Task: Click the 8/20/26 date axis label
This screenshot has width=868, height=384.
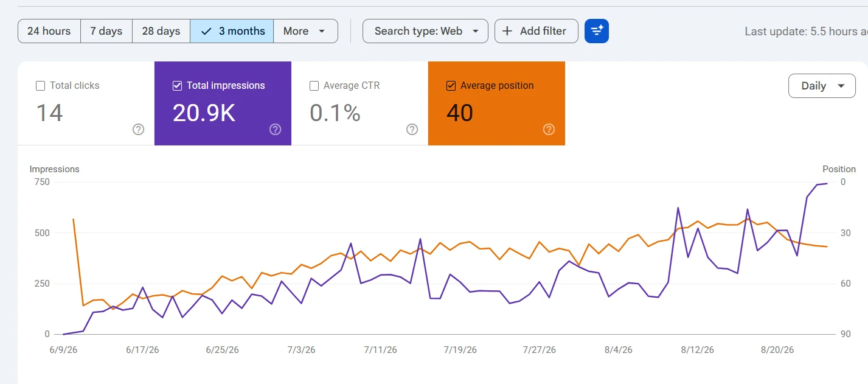Action: pyautogui.click(x=777, y=350)
